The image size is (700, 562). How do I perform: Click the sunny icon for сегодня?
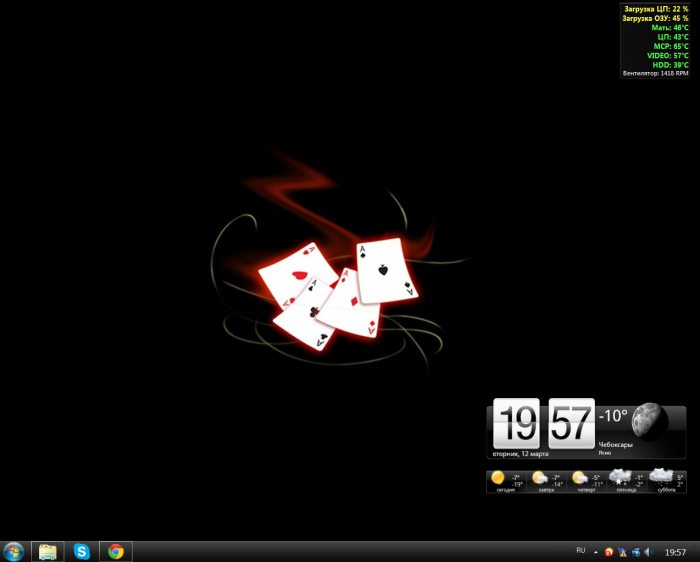coord(497,478)
